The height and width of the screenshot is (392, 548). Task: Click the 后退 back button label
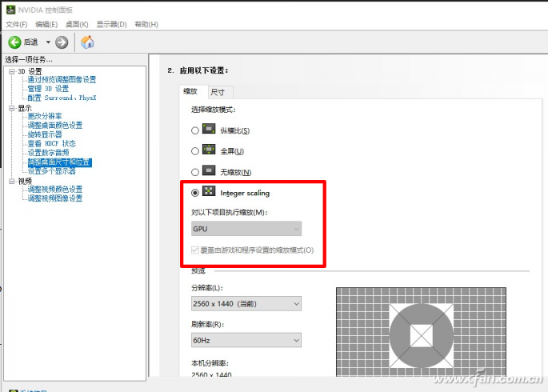point(30,42)
